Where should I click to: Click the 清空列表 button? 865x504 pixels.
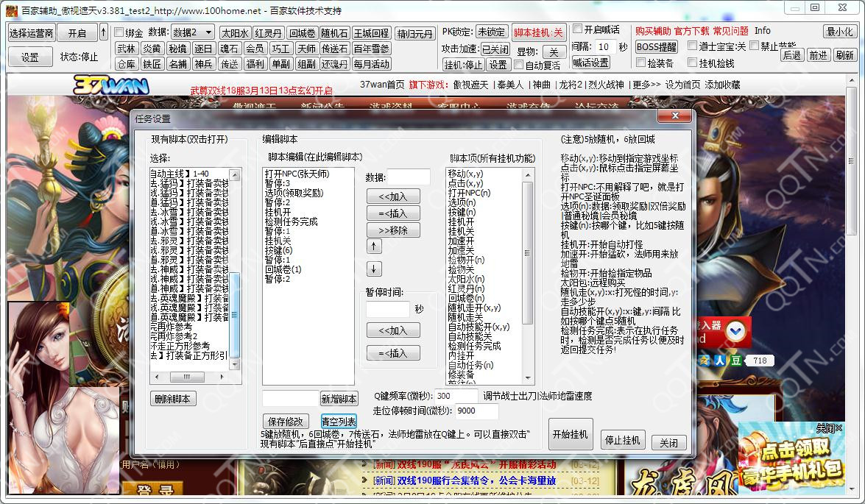coord(339,422)
